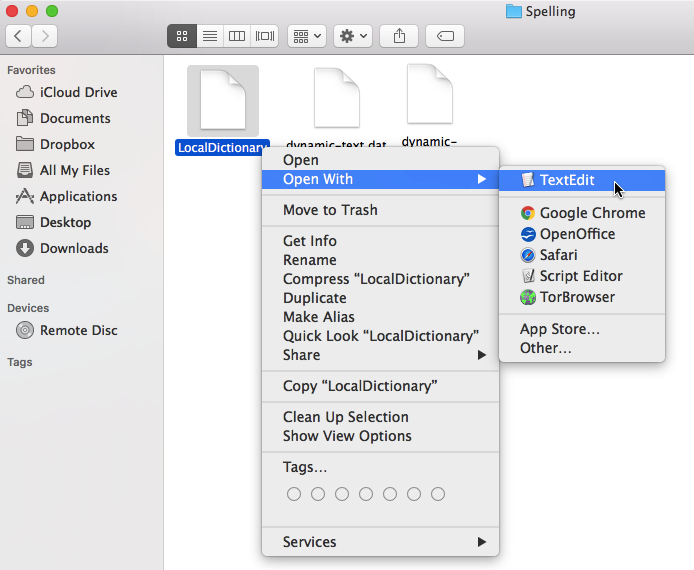Screen dimensions: 694x570
Task: Select the third file starting with dynamic-
Action: pyautogui.click(x=430, y=94)
